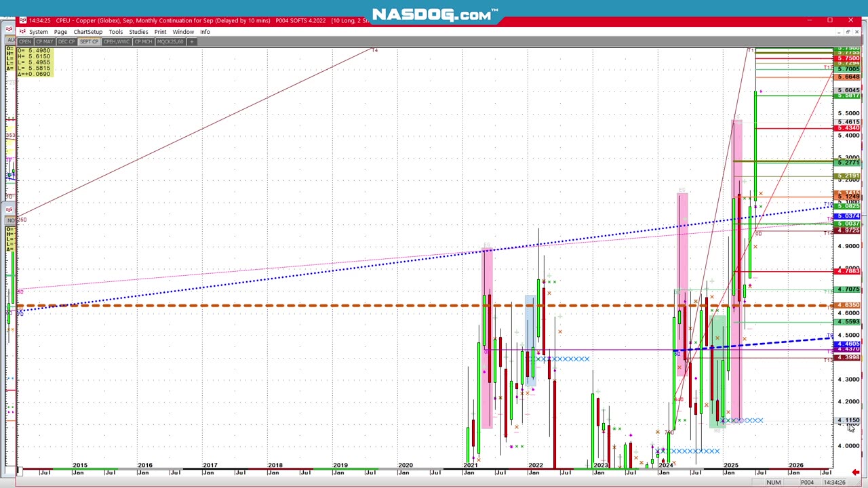Image resolution: width=868 pixels, height=488 pixels.
Task: Select the 5.7005 green price label
Action: 848,69
